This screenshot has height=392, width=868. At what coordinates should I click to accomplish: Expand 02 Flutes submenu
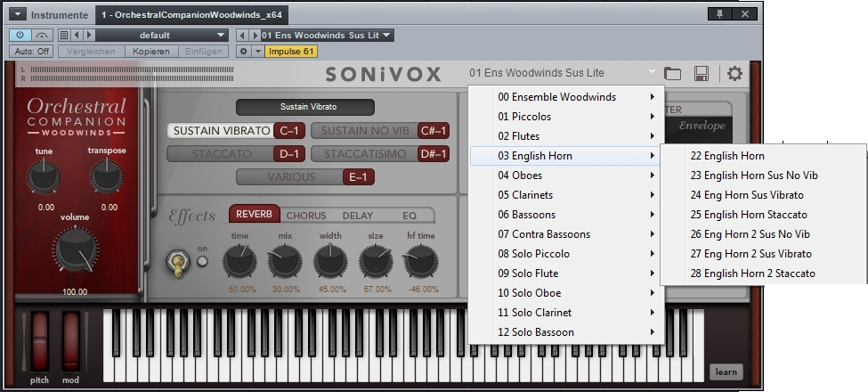pyautogui.click(x=565, y=136)
